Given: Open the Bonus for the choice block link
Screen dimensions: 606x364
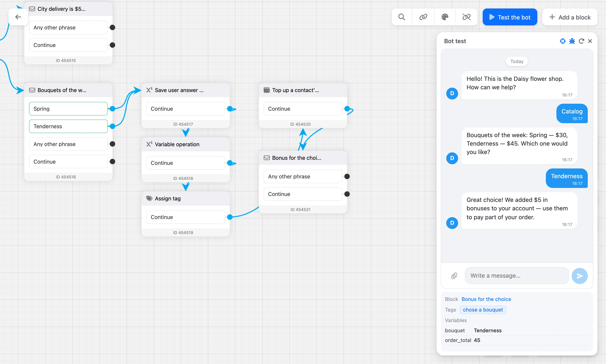Looking at the screenshot, I should pyautogui.click(x=486, y=299).
